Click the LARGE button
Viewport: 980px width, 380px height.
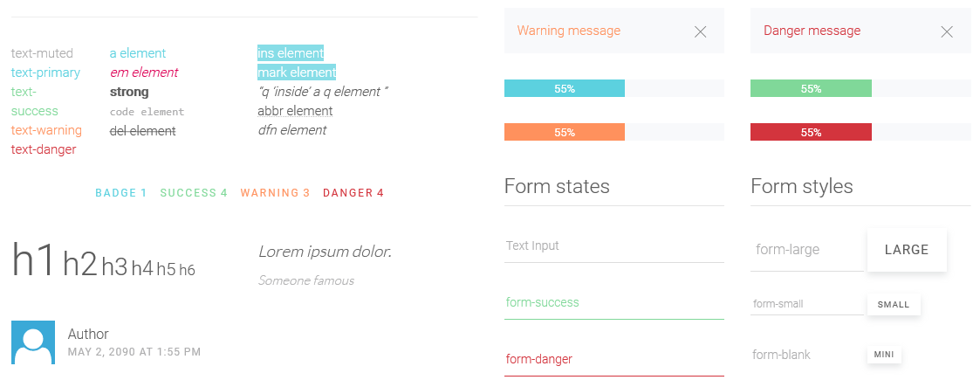907,250
